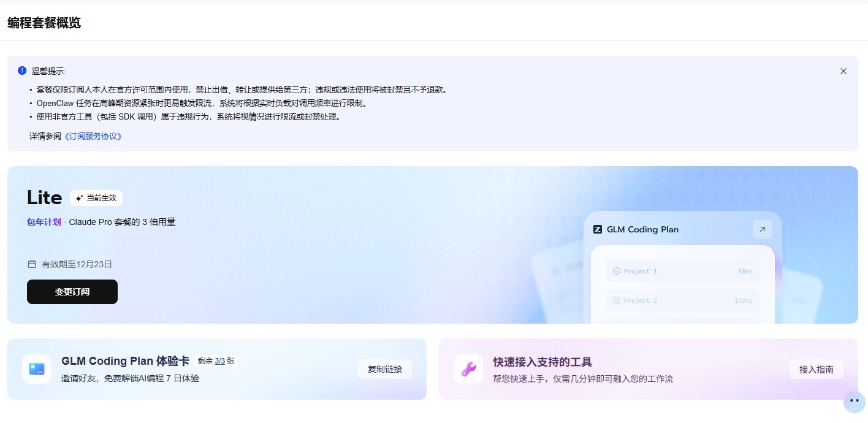Click the Z logo on GLM Coding Plan card
868x423 pixels.
pyautogui.click(x=598, y=229)
